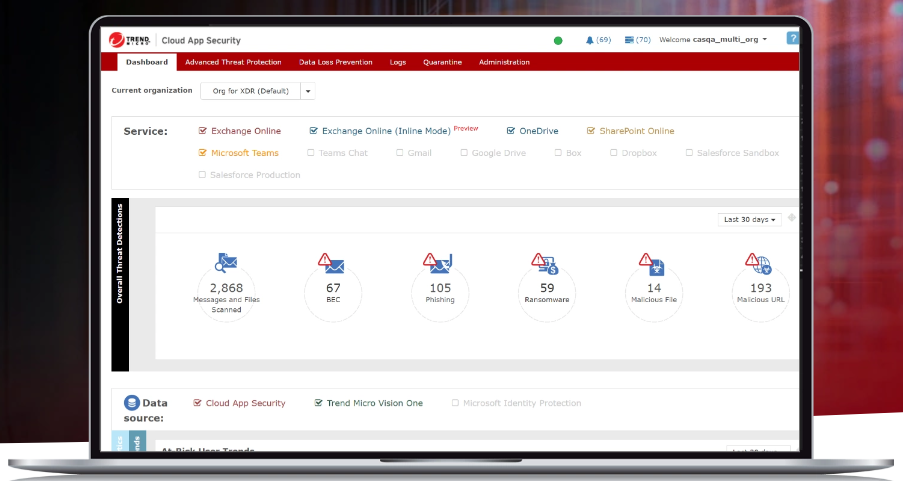This screenshot has width=903, height=481.
Task: Enable Microsoft Identity Protection checkbox
Action: tap(455, 403)
